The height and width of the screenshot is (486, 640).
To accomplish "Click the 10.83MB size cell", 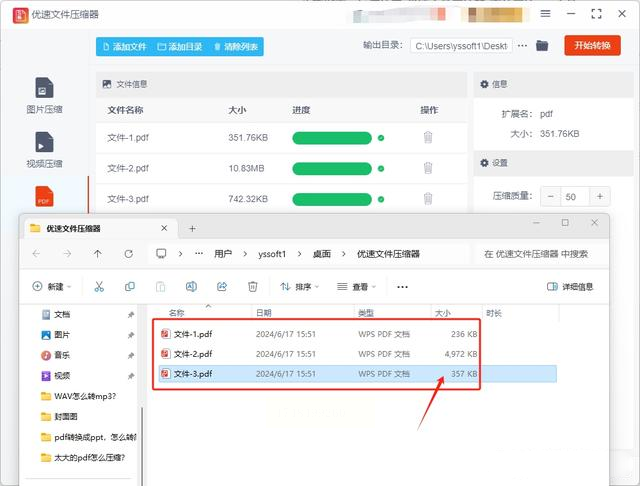I will (x=246, y=169).
